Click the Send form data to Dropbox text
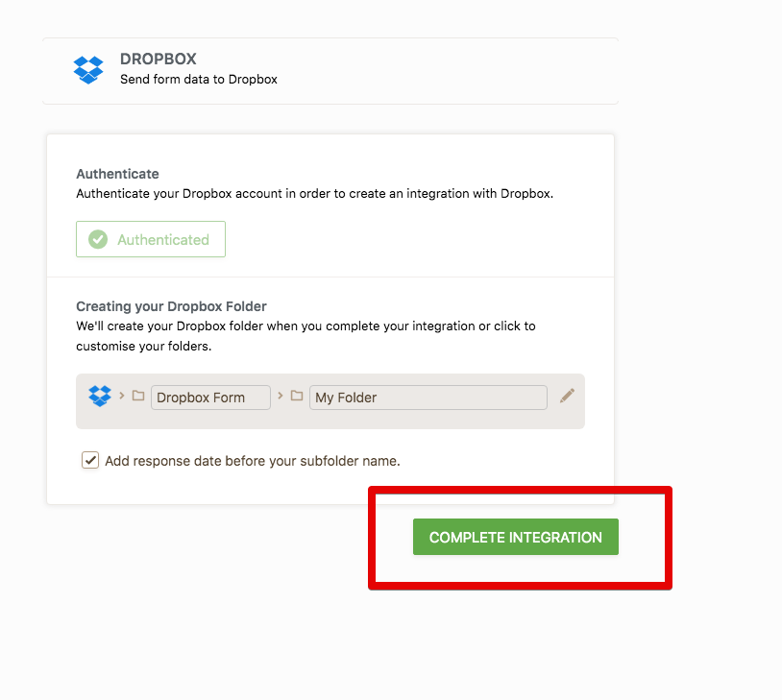Screen dimensions: 782x700 point(199,80)
